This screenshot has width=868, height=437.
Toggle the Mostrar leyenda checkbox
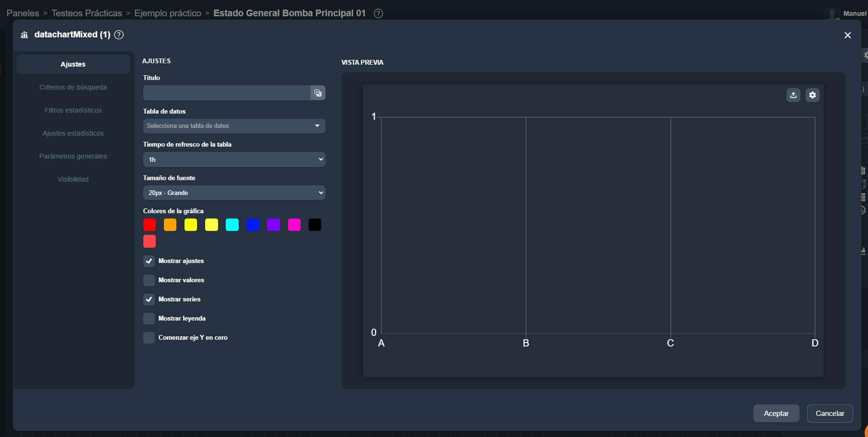pyautogui.click(x=149, y=319)
